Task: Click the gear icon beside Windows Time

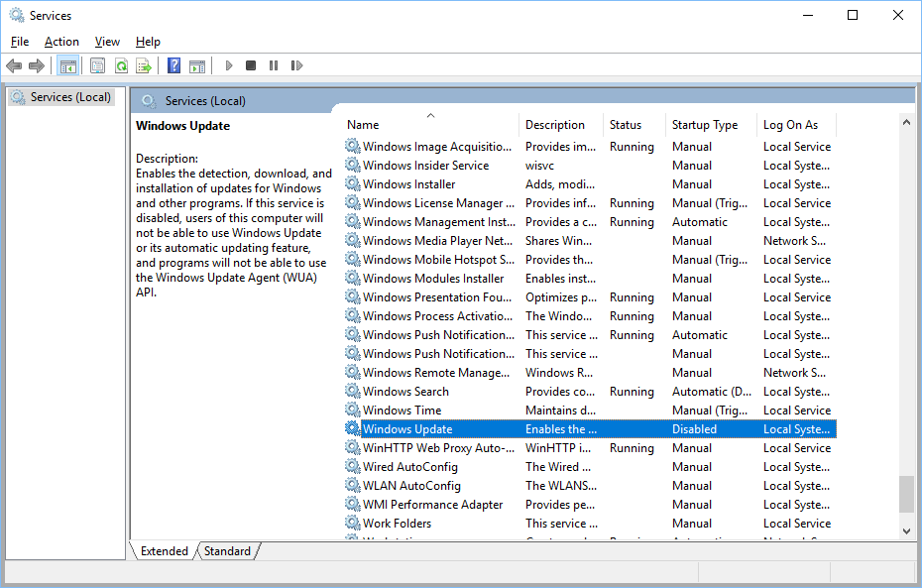Action: pos(352,410)
